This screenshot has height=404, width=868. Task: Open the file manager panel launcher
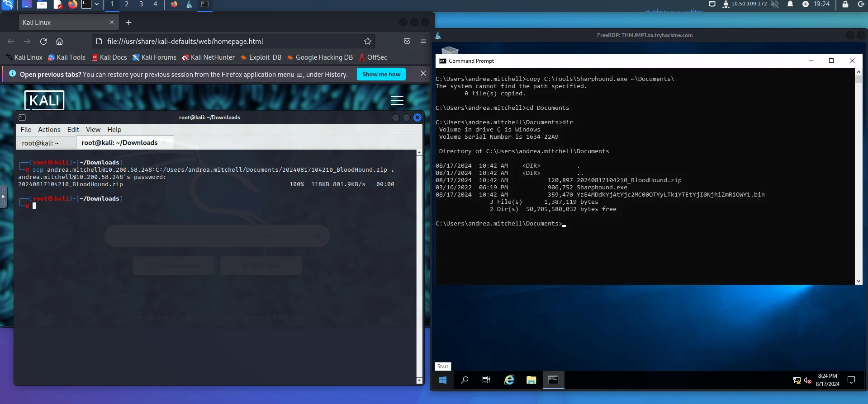42,5
